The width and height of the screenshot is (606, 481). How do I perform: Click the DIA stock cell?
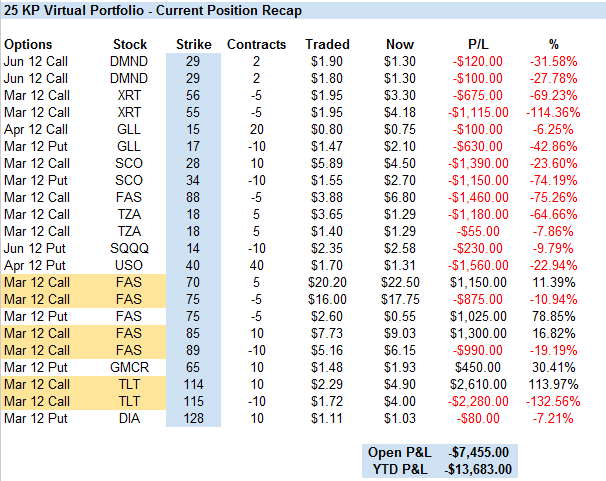pyautogui.click(x=130, y=419)
